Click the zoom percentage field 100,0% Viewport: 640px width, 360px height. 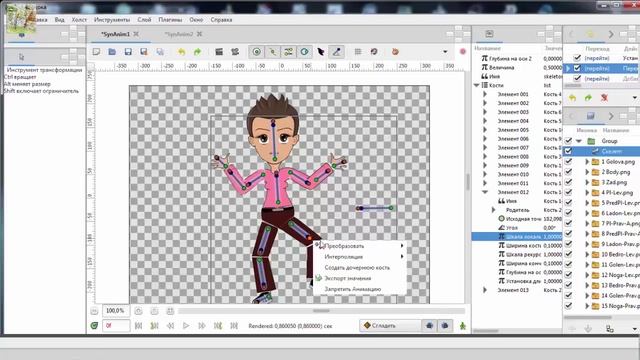point(116,311)
